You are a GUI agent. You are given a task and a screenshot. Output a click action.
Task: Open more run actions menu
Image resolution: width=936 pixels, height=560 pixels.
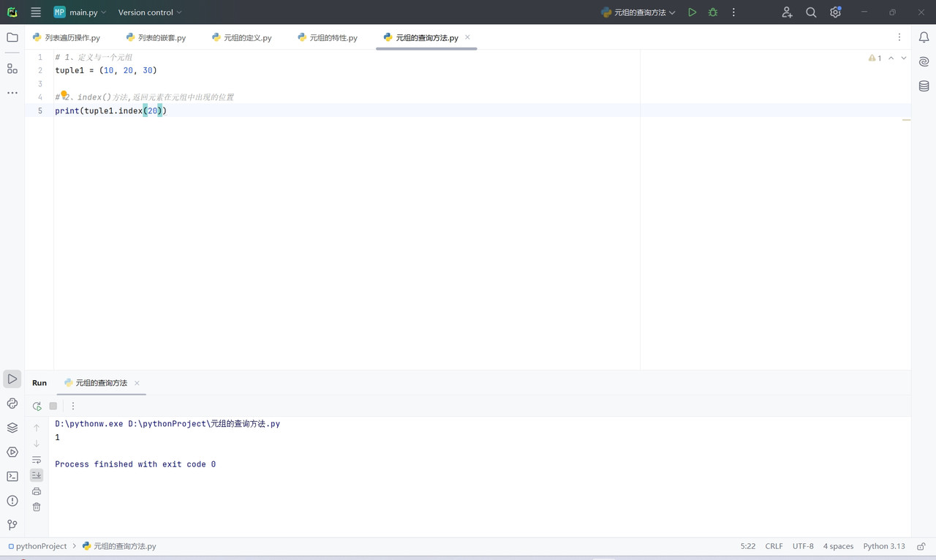coord(733,12)
